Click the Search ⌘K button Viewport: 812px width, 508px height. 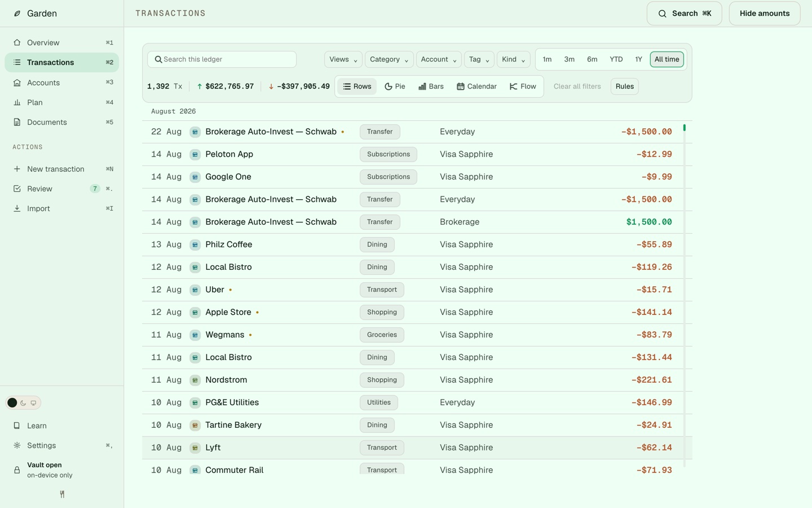coord(684,14)
